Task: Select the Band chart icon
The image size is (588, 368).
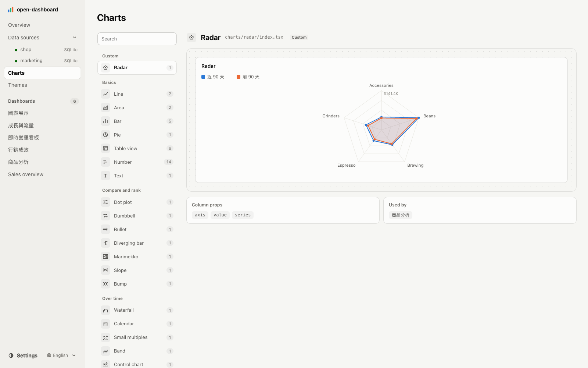Action: pyautogui.click(x=105, y=351)
